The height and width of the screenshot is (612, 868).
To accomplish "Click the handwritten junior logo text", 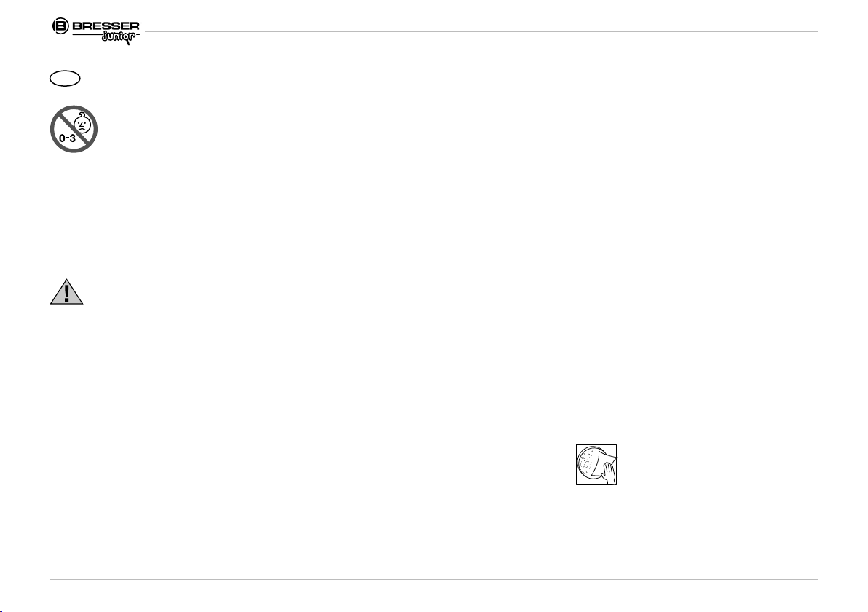I will click(119, 37).
